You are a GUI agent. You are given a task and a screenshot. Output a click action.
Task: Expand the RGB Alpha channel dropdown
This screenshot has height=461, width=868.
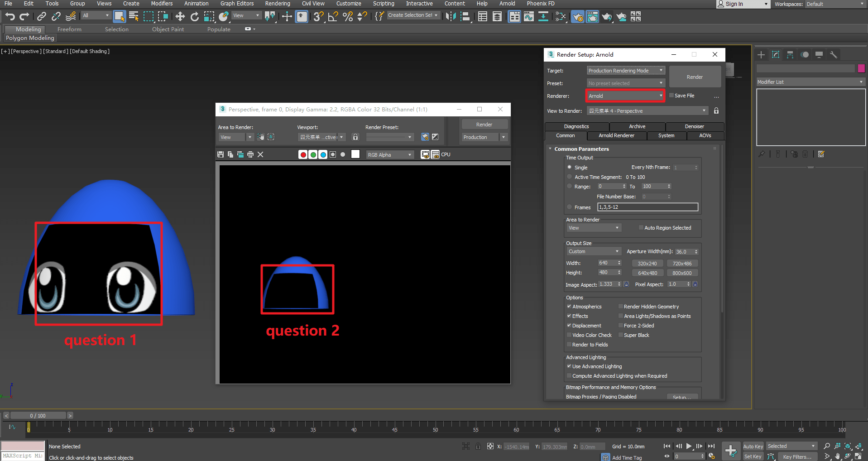point(389,155)
